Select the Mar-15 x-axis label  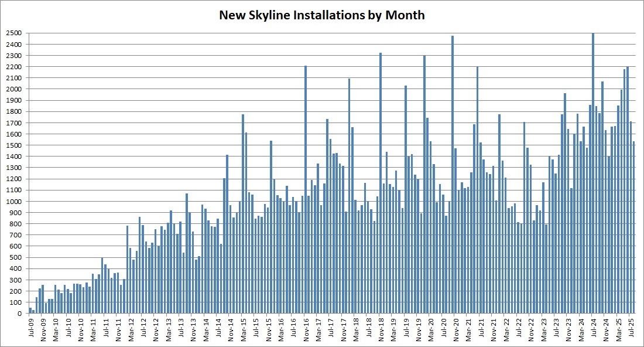click(244, 329)
